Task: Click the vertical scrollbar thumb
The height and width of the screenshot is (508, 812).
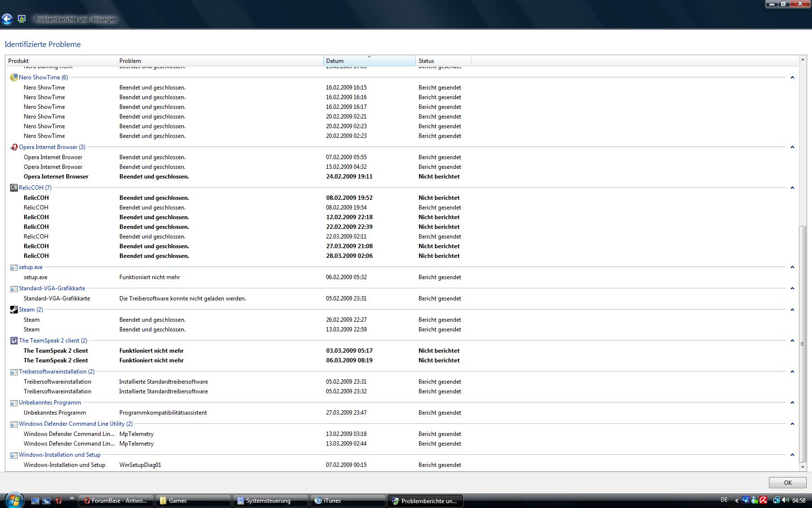Action: coord(802,344)
